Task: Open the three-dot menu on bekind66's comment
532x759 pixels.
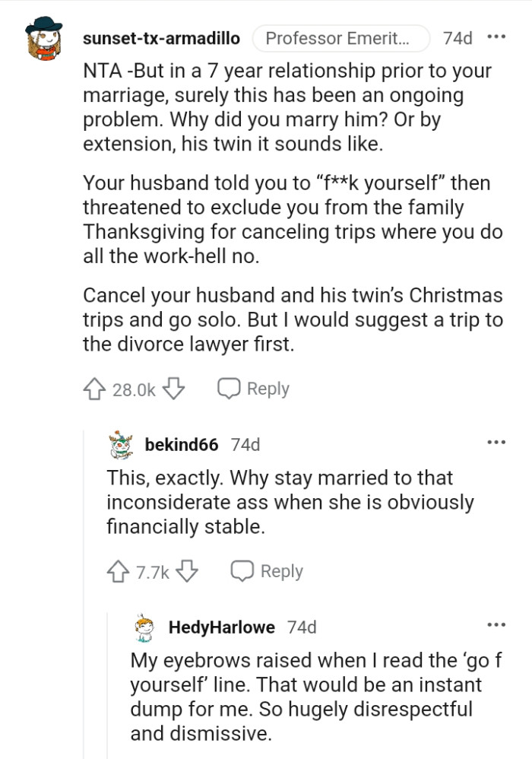Action: [x=496, y=442]
